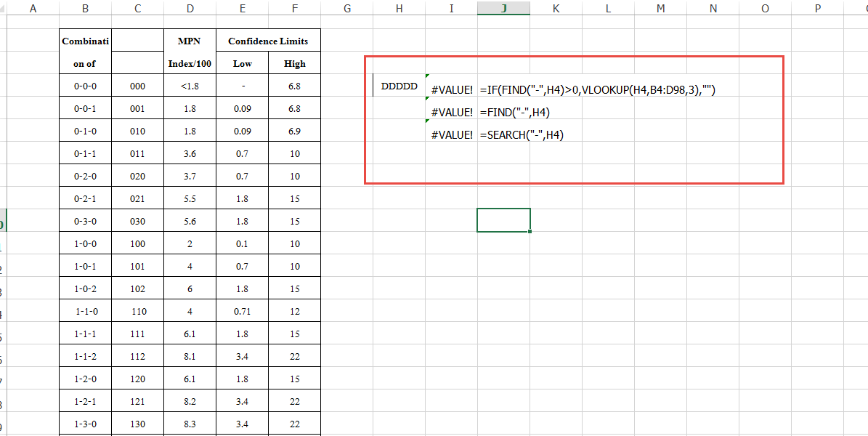Select the 1-0-2 cell
Screen dimensions: 868x436
(x=85, y=288)
